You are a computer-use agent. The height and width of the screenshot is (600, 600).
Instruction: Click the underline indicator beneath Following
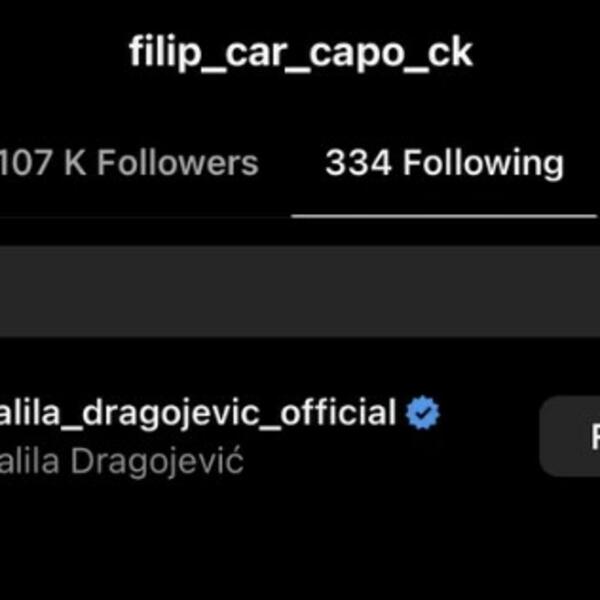[x=444, y=217]
